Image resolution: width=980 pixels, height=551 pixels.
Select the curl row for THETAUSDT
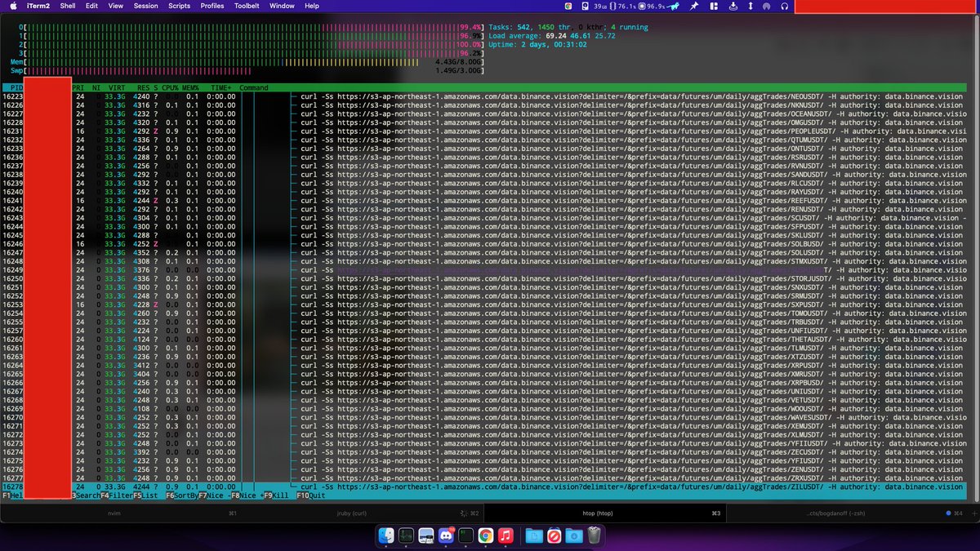point(483,340)
